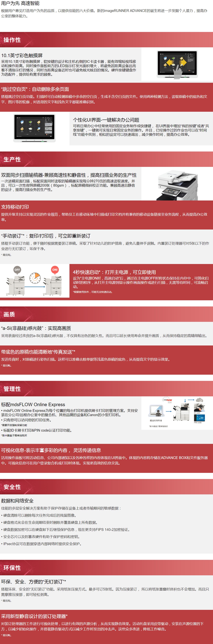Viewport: 213px width, 644px height.
Task: Click the ID card reader picture
Action: (x=199, y=408)
